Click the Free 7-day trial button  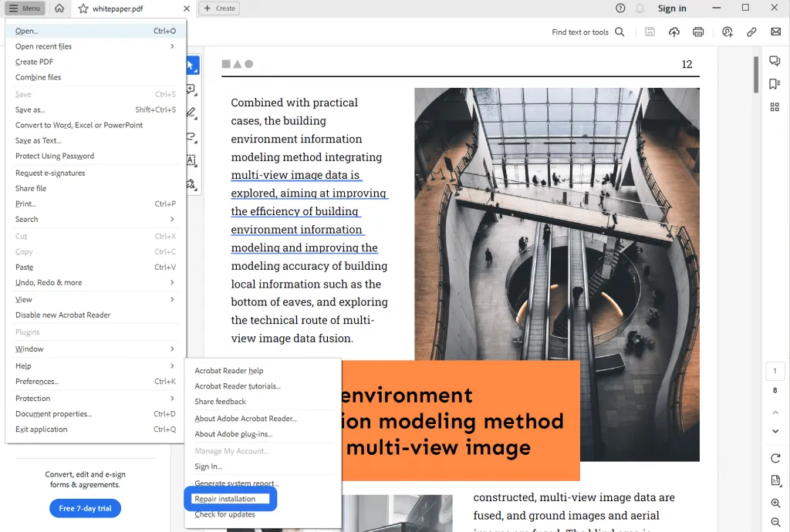[85, 508]
